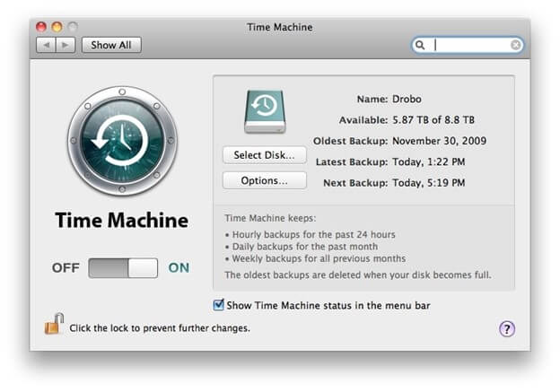Click the disk name value Drobo
The width and height of the screenshot is (560, 392).
click(407, 99)
